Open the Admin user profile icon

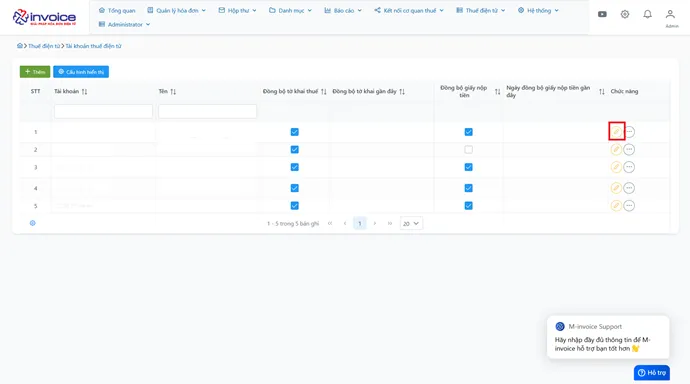click(x=670, y=14)
